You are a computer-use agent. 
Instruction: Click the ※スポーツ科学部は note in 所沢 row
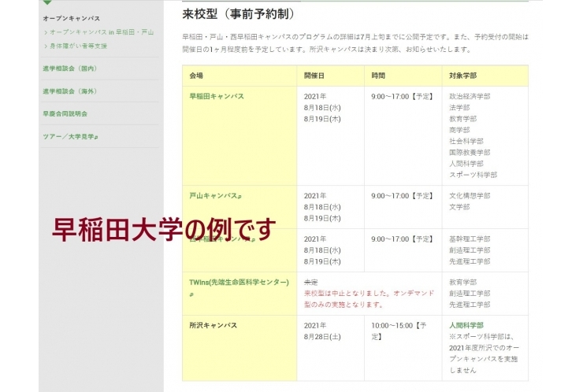pos(484,353)
